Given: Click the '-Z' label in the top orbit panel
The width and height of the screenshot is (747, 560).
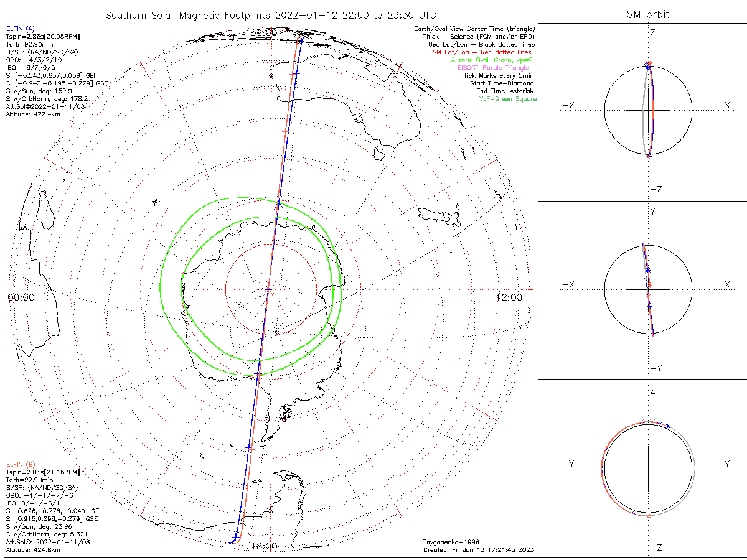Looking at the screenshot, I should [655, 189].
